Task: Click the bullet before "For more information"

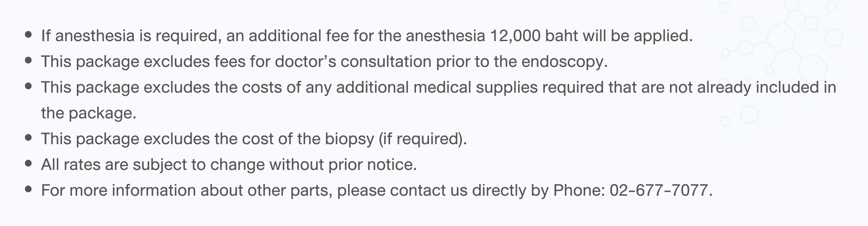Action: click(x=29, y=189)
